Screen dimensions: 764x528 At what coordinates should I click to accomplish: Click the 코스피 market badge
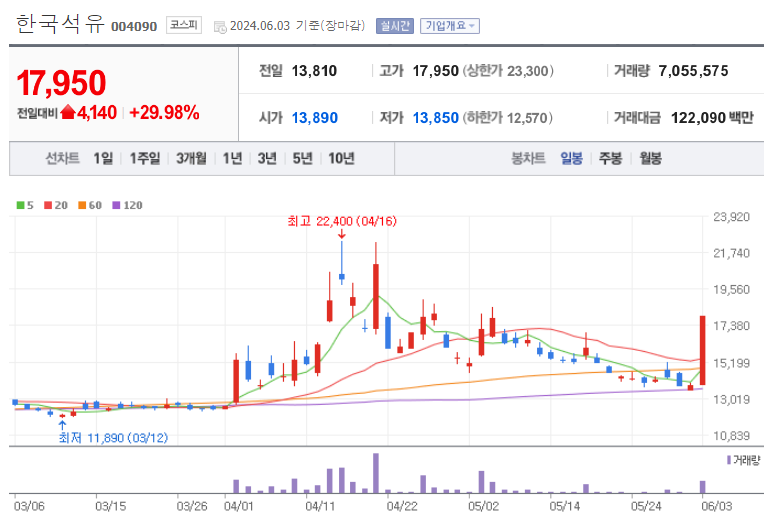point(184,25)
